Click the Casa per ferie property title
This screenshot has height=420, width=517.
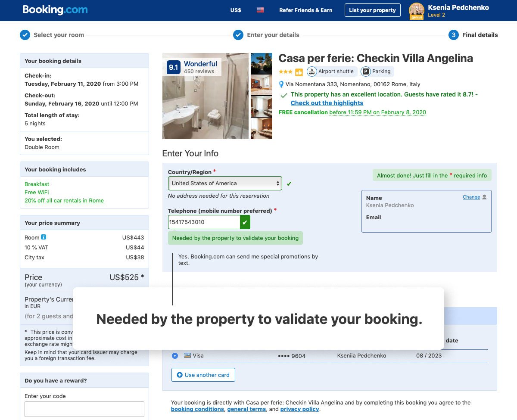coord(376,58)
